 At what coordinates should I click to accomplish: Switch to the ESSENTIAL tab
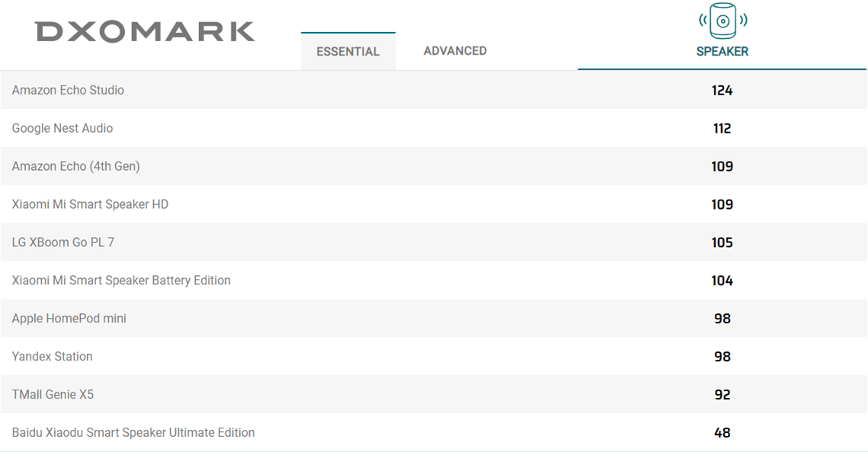point(348,52)
